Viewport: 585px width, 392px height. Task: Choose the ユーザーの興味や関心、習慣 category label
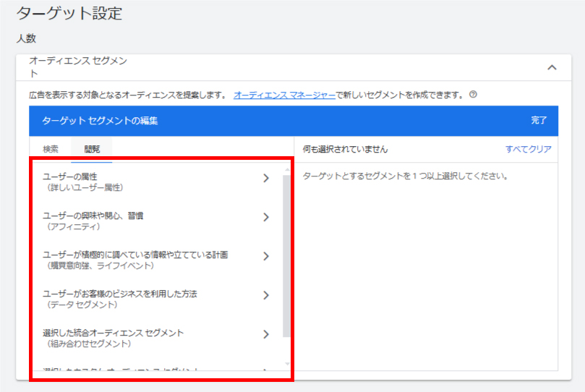click(x=93, y=216)
